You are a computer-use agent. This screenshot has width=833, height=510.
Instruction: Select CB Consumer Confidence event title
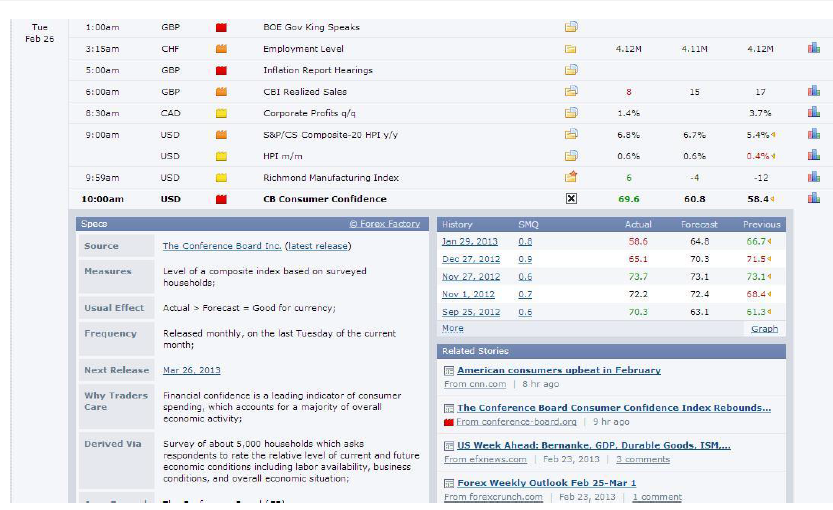325,199
